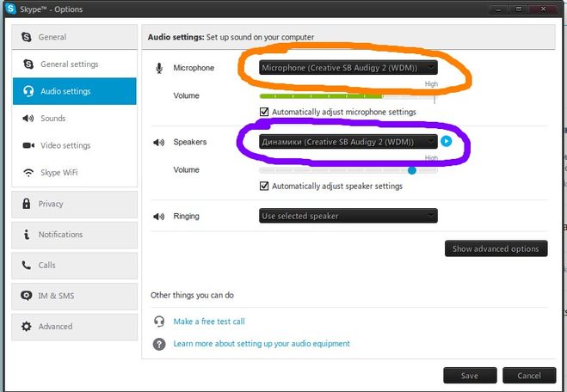The image size is (567, 392).
Task: Click the camera icon for Video settings
Action: point(28,145)
